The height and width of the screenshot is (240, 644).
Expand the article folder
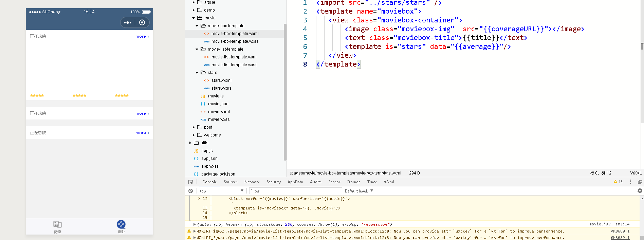point(194,2)
